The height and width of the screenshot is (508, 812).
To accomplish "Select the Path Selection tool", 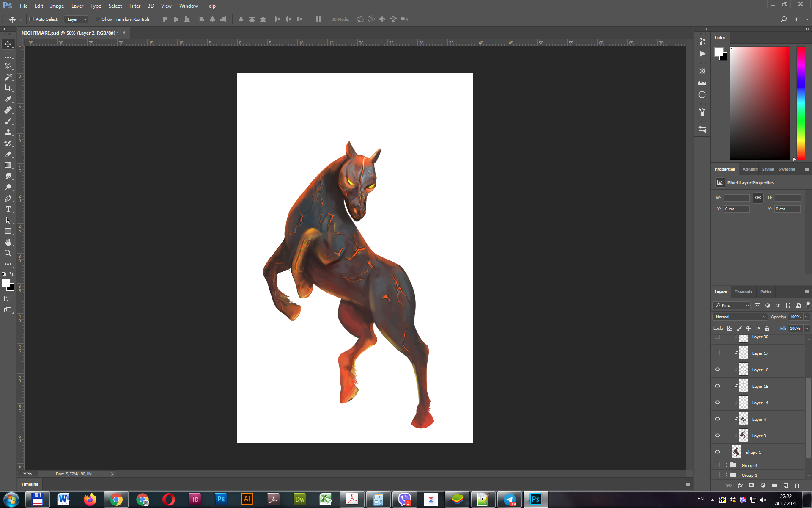I will (8, 220).
